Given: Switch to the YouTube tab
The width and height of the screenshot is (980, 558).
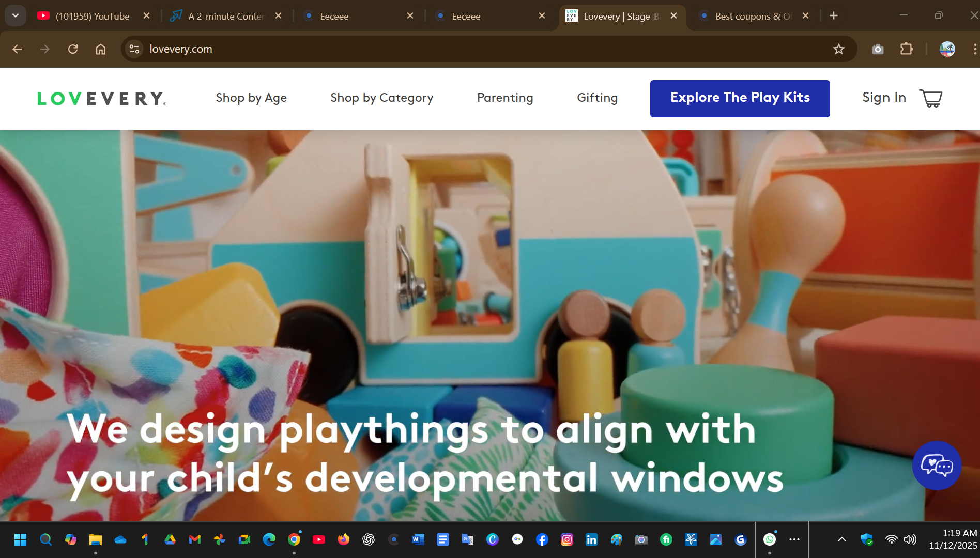Looking at the screenshot, I should [92, 16].
